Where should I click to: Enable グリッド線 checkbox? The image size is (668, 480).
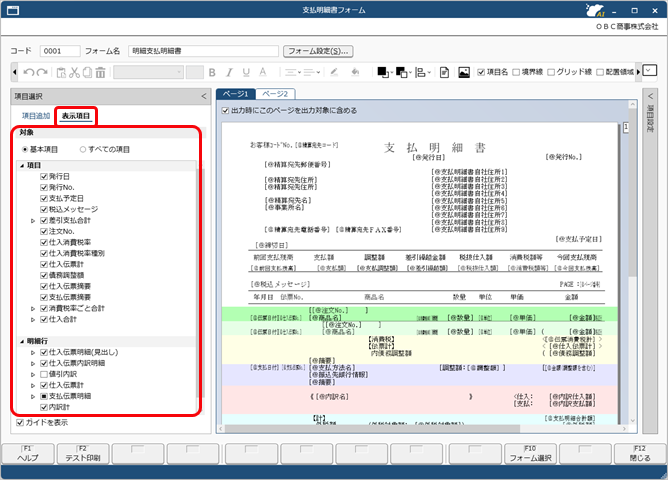[x=551, y=72]
